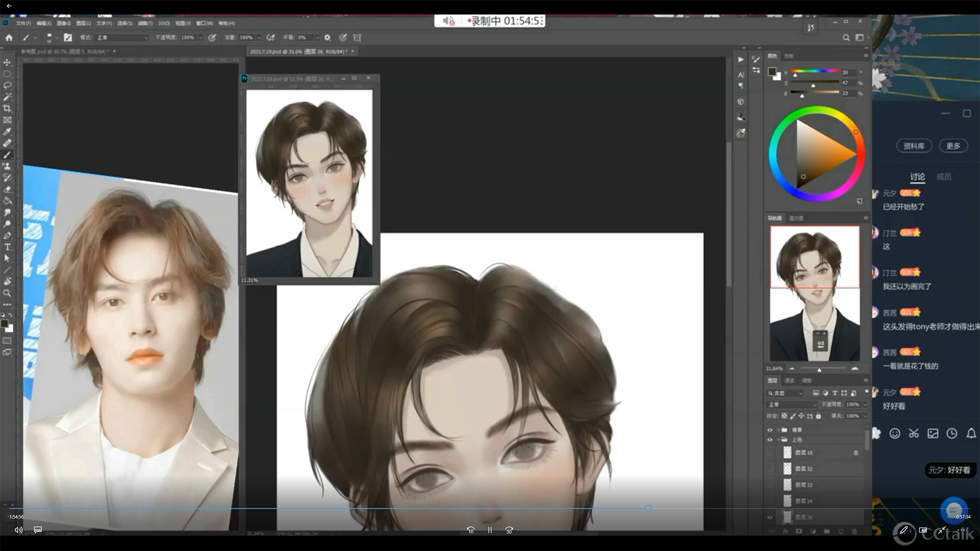
Task: Toggle visibility of 线草 group
Action: tap(770, 430)
